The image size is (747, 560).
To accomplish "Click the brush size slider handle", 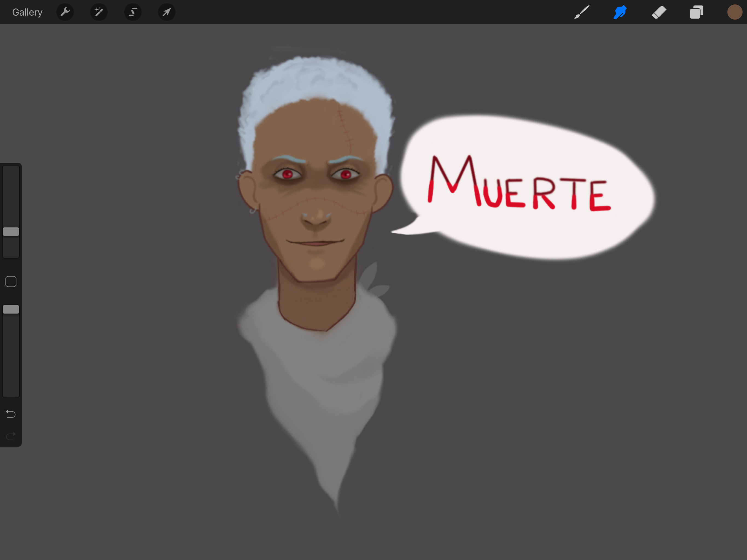I will tap(11, 231).
